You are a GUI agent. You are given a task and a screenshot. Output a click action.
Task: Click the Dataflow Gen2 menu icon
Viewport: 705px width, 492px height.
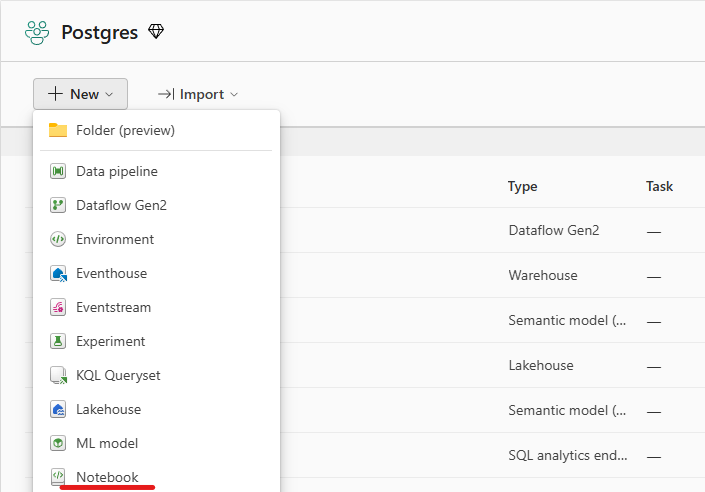coord(58,205)
